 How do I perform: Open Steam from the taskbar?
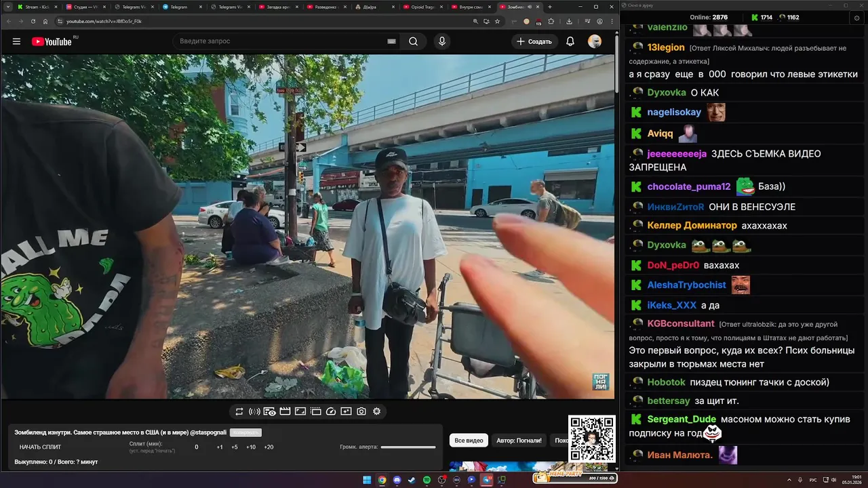[x=412, y=480]
